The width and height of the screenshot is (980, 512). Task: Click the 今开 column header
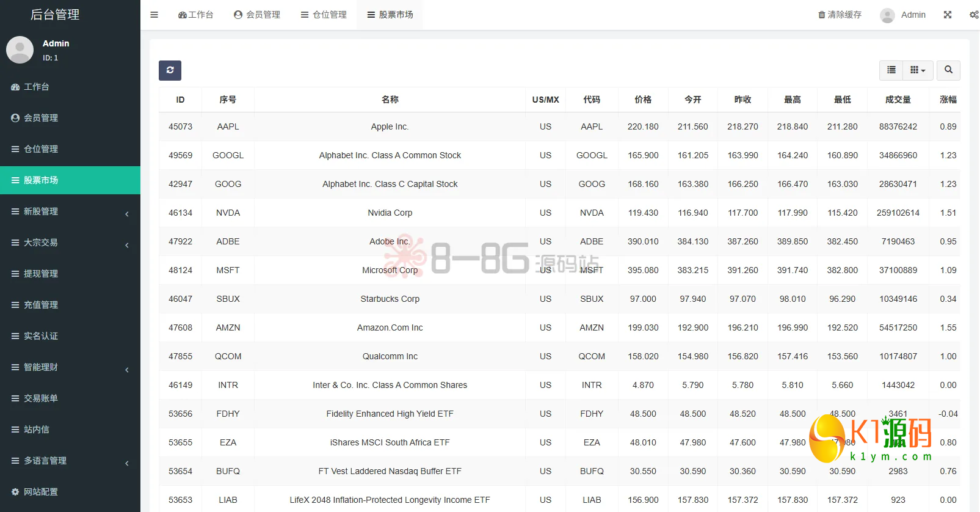pos(693,100)
